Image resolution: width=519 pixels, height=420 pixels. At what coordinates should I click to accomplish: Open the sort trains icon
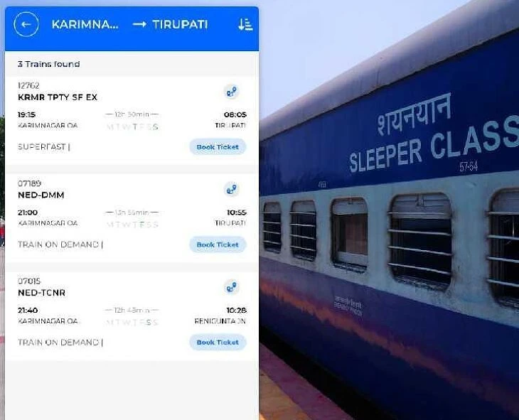(x=245, y=24)
